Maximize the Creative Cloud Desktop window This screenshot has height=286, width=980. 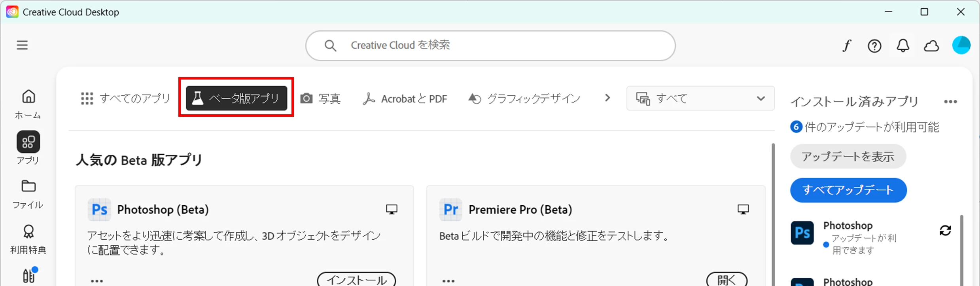[924, 12]
